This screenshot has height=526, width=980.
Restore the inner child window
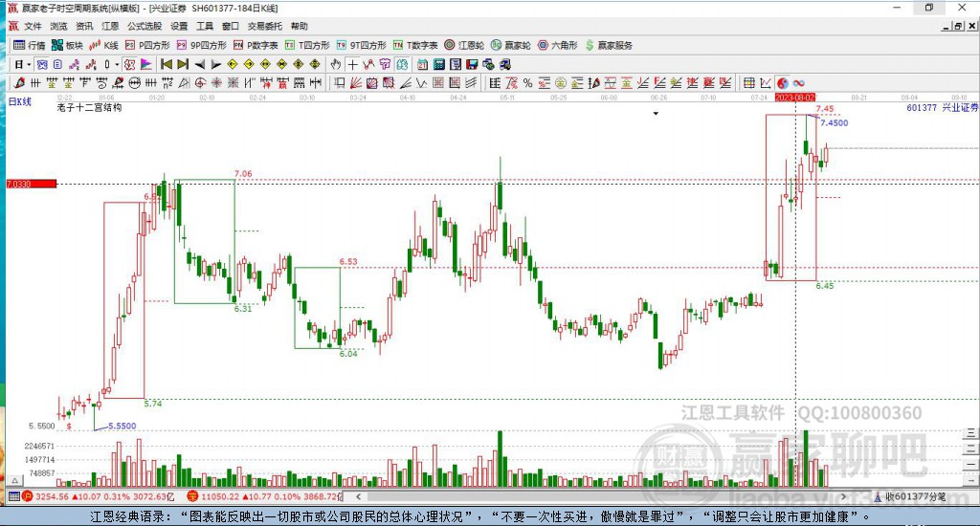coord(958,26)
